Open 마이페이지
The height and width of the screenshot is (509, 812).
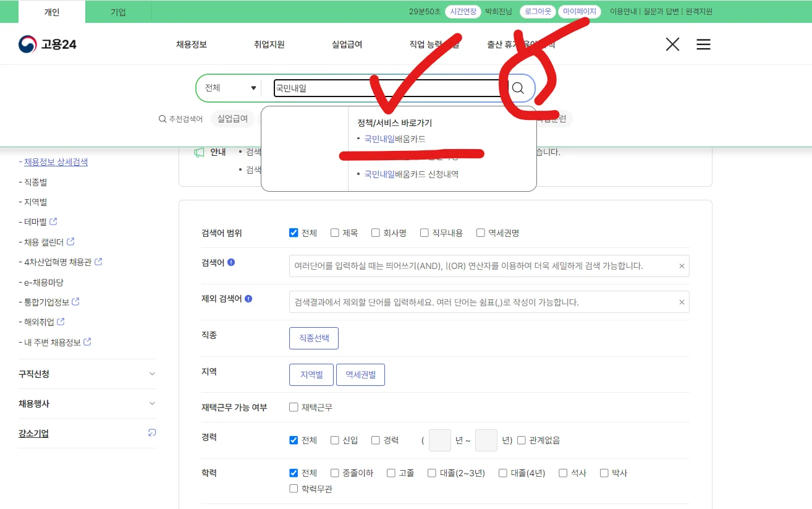[x=580, y=11]
